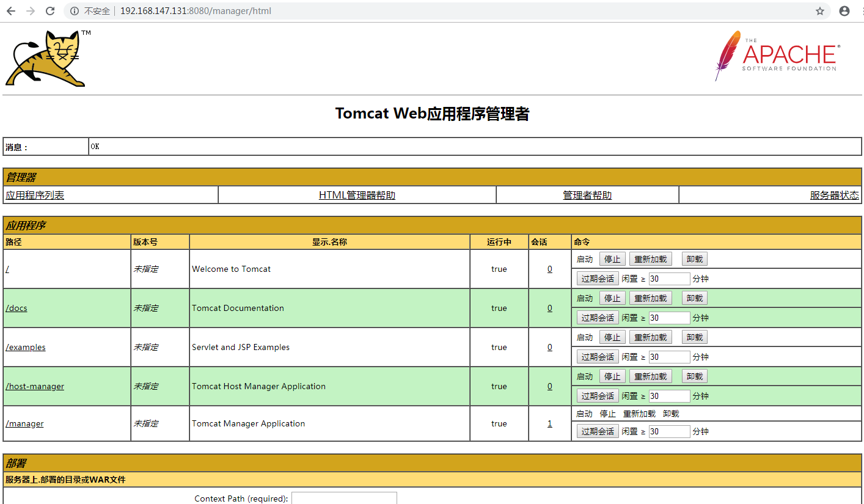This screenshot has height=504, width=864.
Task: Click 重新加载 button for Welcome to Tomcat
Action: (651, 259)
